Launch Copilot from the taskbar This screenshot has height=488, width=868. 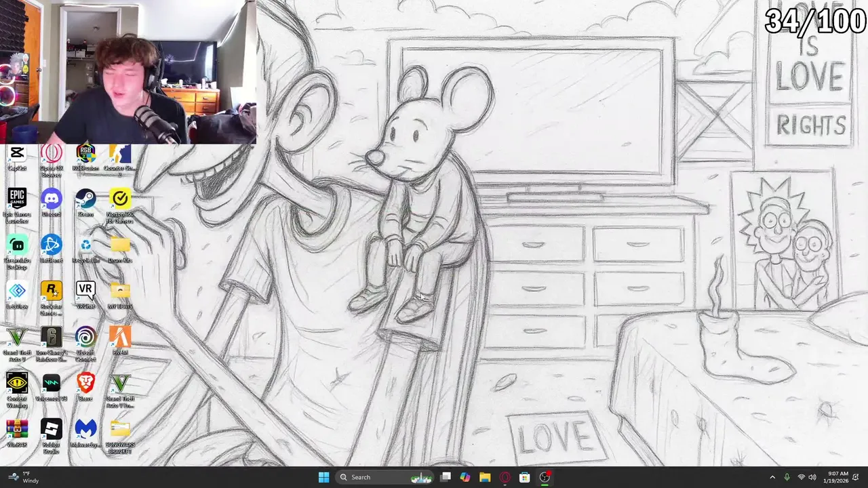(x=465, y=477)
